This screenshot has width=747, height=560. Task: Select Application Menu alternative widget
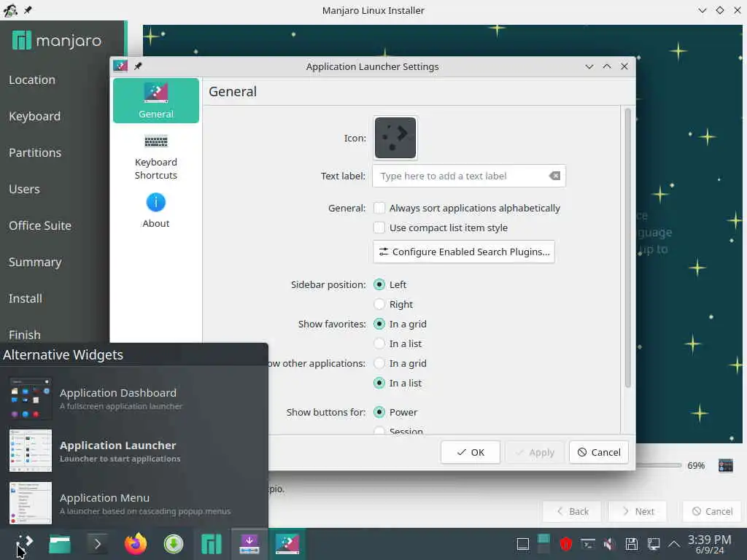click(x=134, y=503)
